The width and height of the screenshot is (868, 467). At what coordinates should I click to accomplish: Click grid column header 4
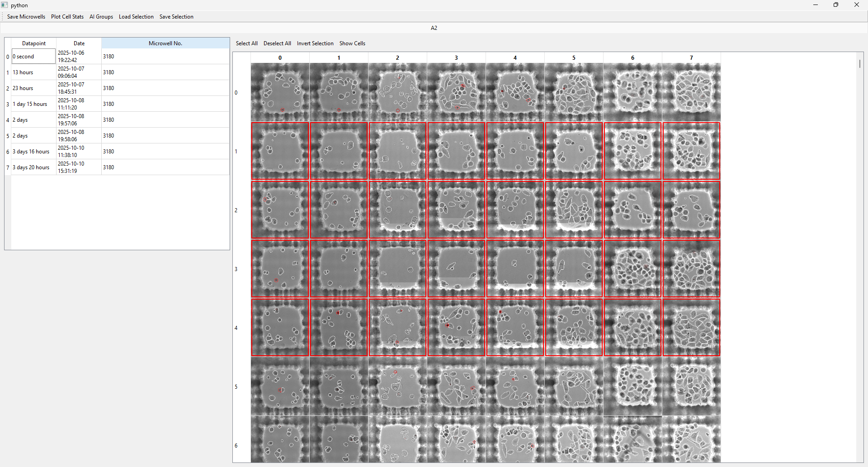(515, 58)
